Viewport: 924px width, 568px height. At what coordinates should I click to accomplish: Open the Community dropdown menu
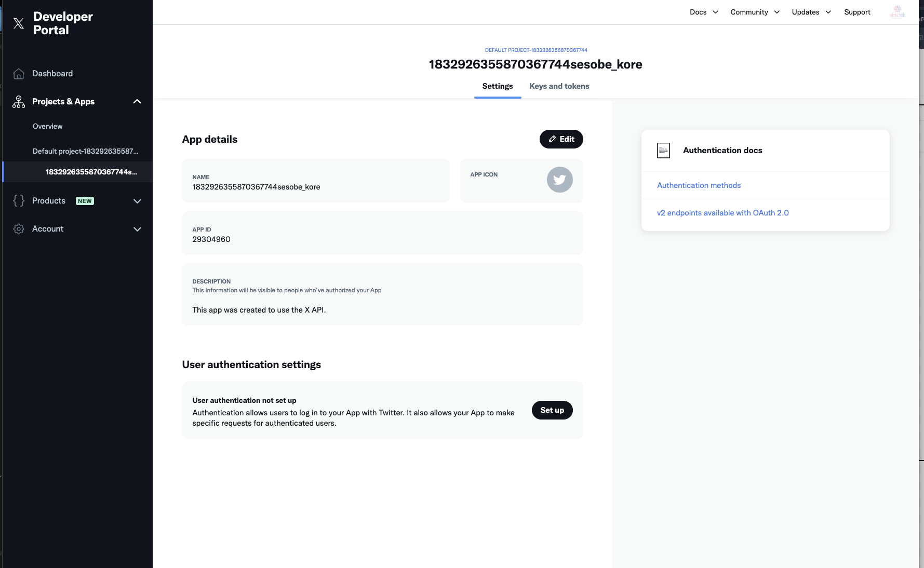coord(755,12)
